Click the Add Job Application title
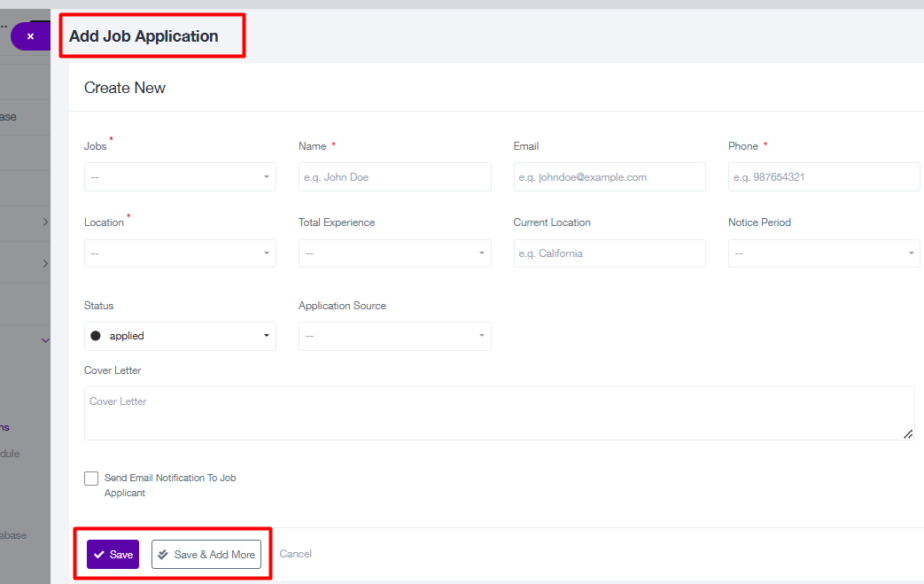This screenshot has width=924, height=584. point(144,36)
